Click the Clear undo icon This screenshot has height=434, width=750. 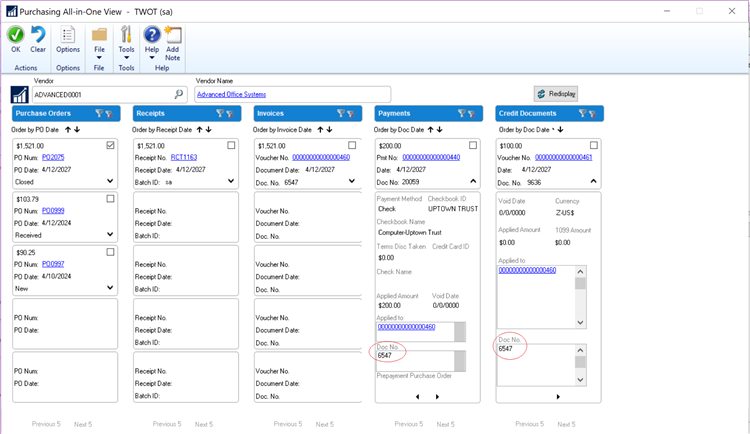[x=38, y=34]
